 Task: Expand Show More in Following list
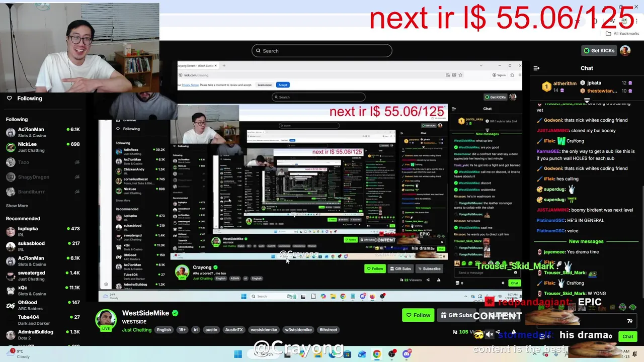(17, 206)
